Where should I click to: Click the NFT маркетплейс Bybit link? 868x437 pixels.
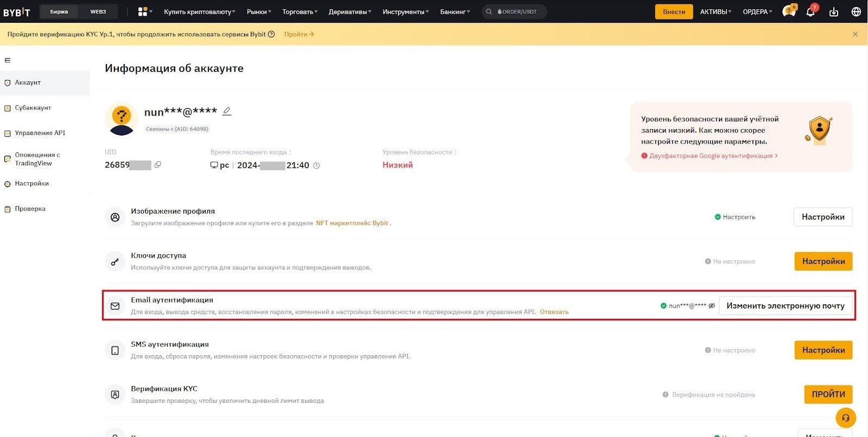coord(352,223)
